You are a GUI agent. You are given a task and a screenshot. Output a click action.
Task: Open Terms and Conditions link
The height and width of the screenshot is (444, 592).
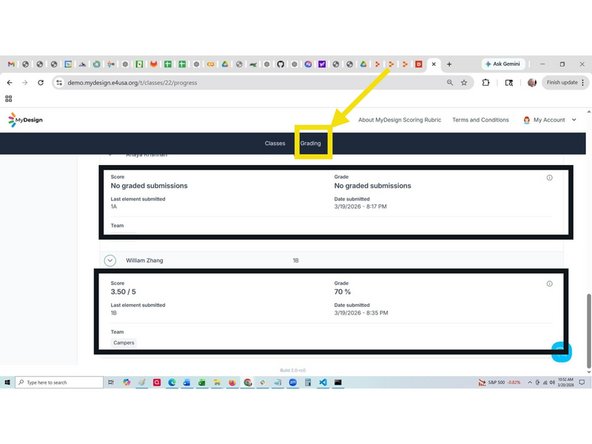481,120
